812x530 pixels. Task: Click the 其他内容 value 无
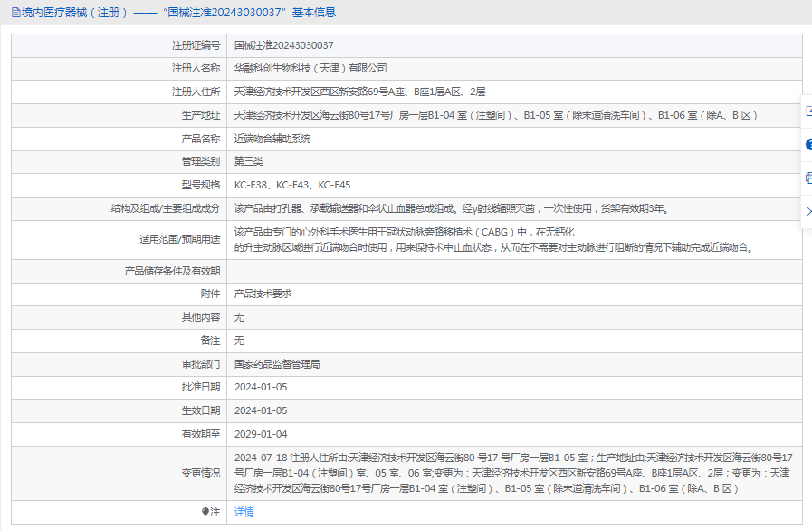(239, 317)
